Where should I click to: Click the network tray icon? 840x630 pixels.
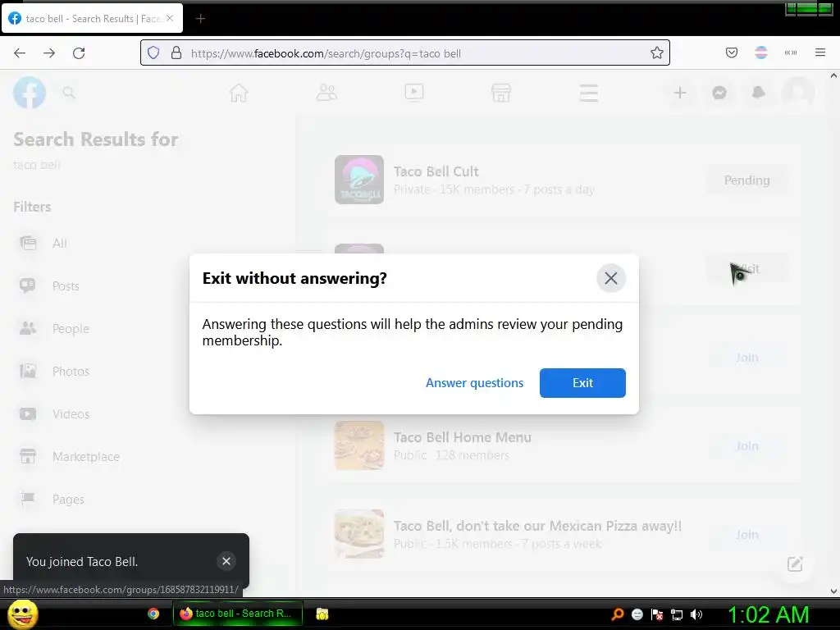tap(677, 614)
